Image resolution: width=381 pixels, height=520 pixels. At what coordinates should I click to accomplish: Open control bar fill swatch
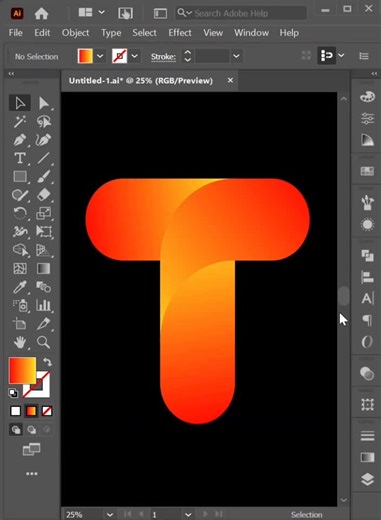click(85, 56)
